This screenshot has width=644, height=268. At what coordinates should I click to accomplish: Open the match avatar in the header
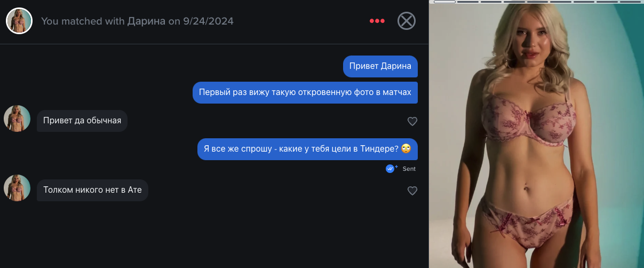point(19,21)
